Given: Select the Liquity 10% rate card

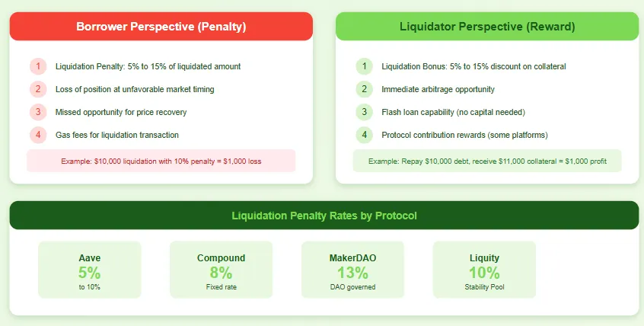Looking at the screenshot, I should (484, 270).
